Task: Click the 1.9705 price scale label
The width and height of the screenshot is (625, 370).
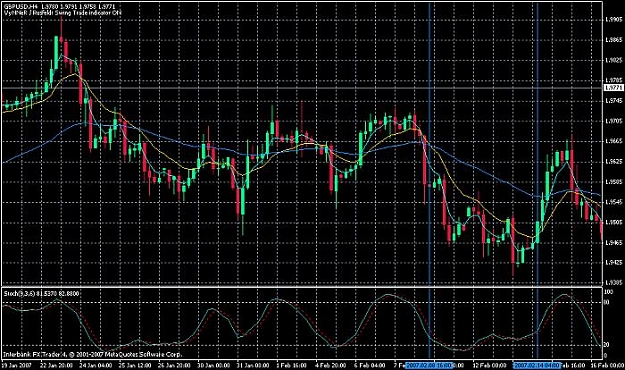Action: (x=614, y=121)
